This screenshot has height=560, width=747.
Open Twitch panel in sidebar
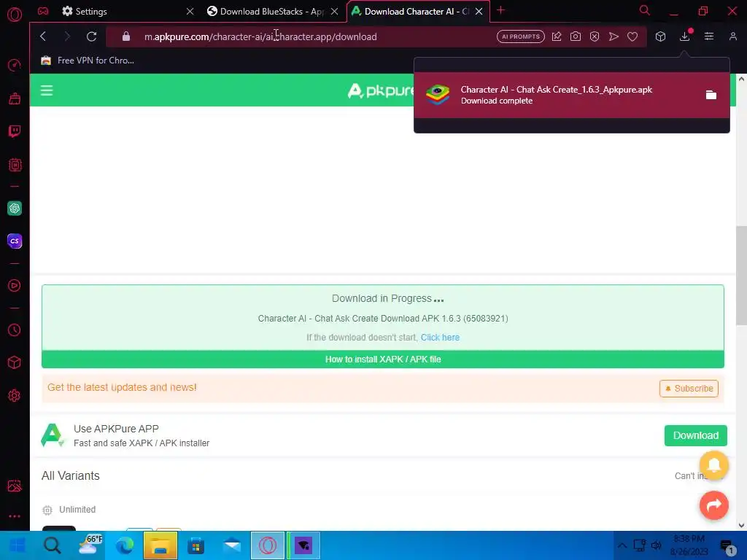point(15,131)
